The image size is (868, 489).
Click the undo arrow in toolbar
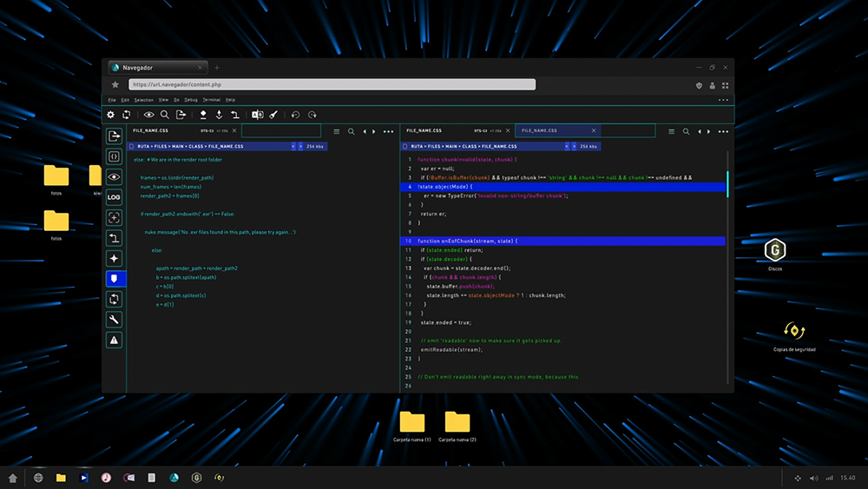point(295,115)
